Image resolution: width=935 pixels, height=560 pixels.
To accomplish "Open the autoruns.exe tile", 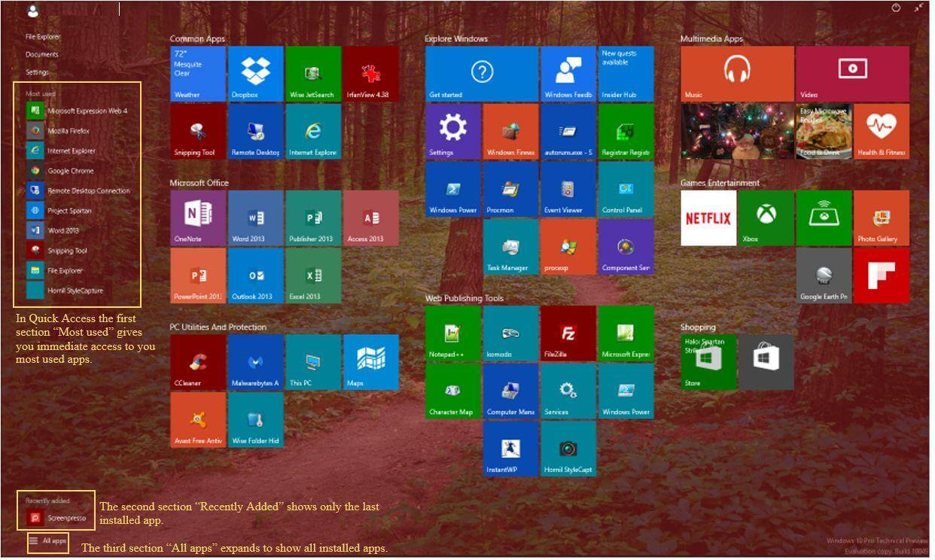I will coord(568,132).
